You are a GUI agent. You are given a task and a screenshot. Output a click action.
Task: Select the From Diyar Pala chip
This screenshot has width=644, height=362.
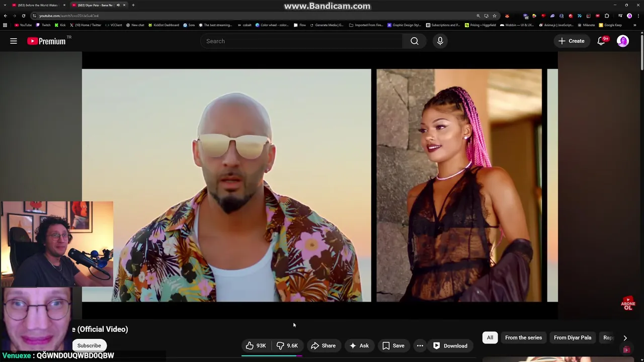573,338
